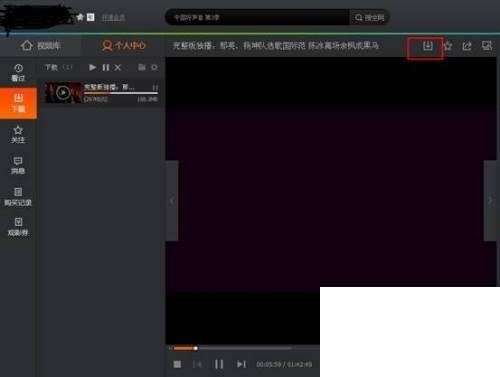Go to previous video in player
500x377 pixels.
pos(197,364)
